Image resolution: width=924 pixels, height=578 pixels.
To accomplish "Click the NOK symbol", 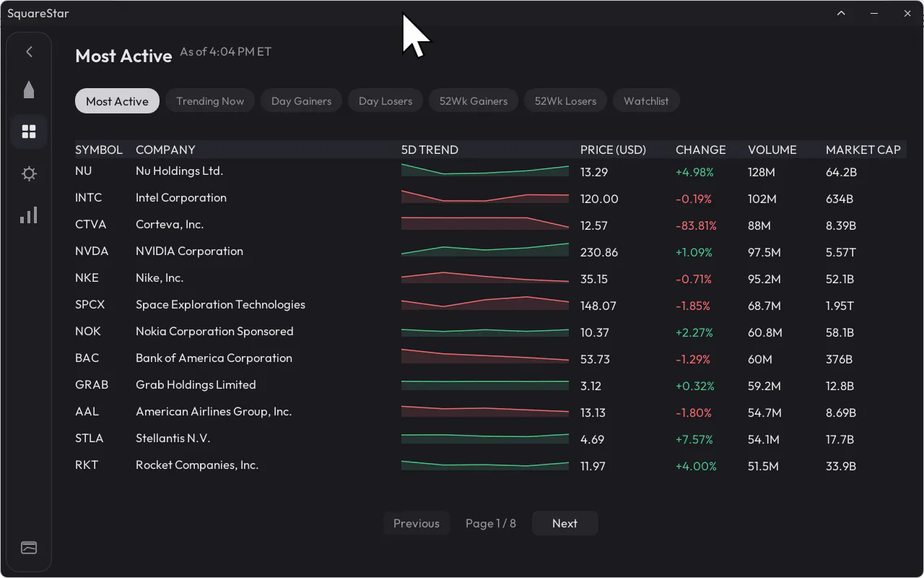I will [x=88, y=331].
